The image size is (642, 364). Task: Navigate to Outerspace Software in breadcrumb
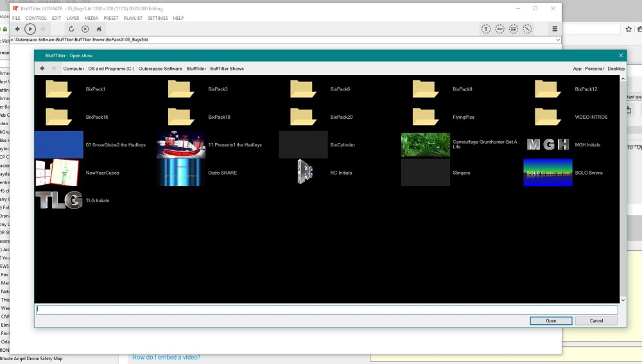pyautogui.click(x=160, y=68)
